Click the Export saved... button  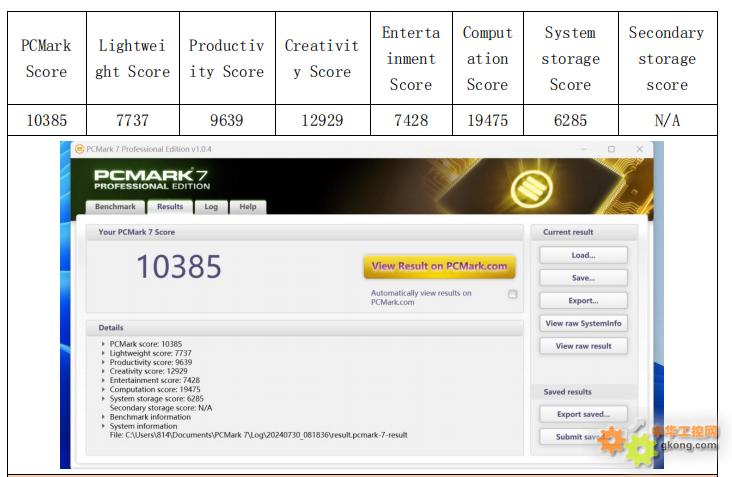583,414
